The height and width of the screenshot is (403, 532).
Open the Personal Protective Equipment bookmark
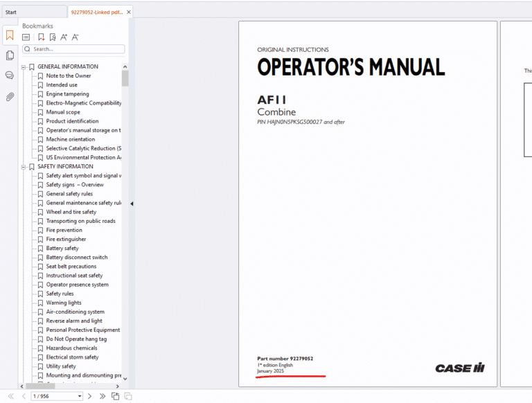(x=83, y=330)
